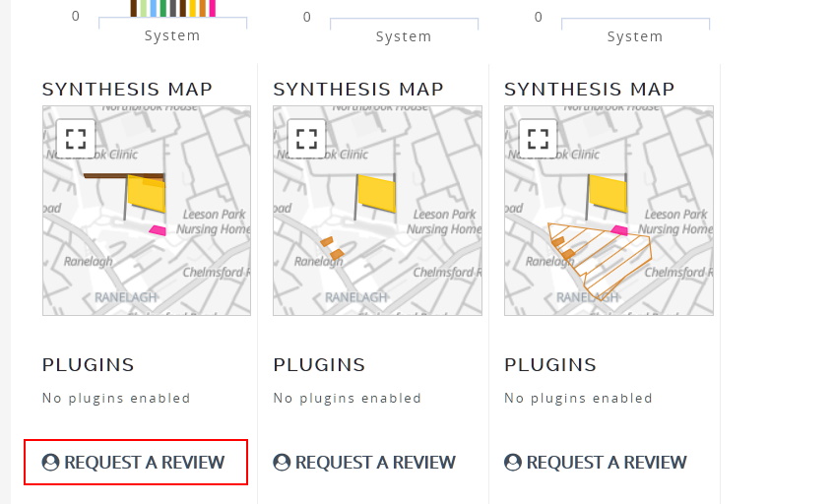833x504 pixels.
Task: Click user icon beside third Request a Review
Action: tap(513, 463)
